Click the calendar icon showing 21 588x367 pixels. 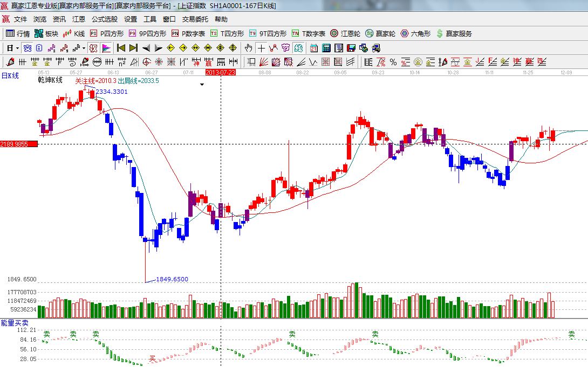click(313, 48)
